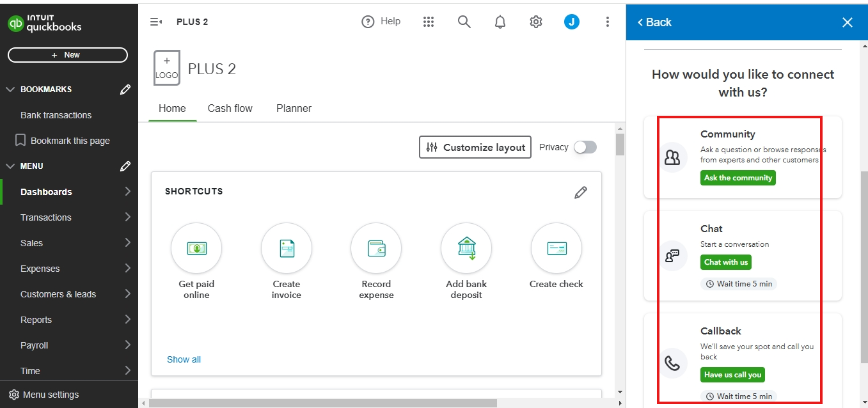Image resolution: width=868 pixels, height=408 pixels.
Task: Open Customers & leads in sidebar
Action: coord(58,294)
